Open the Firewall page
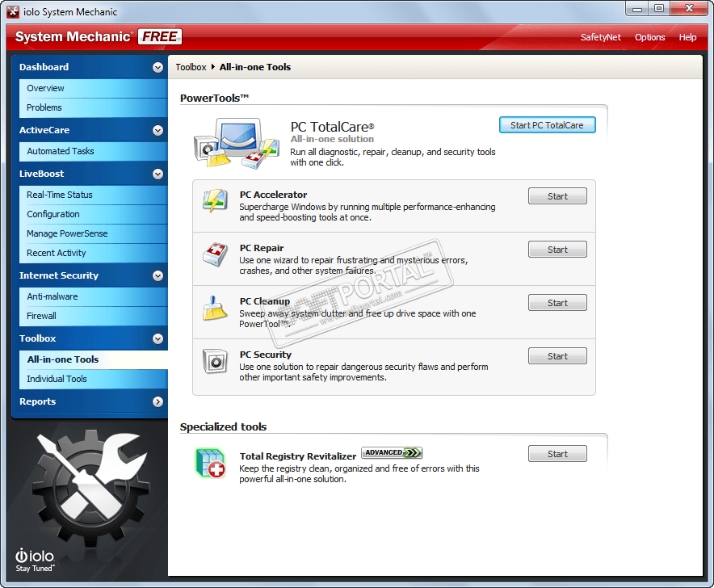Image resolution: width=714 pixels, height=588 pixels. tap(94, 316)
